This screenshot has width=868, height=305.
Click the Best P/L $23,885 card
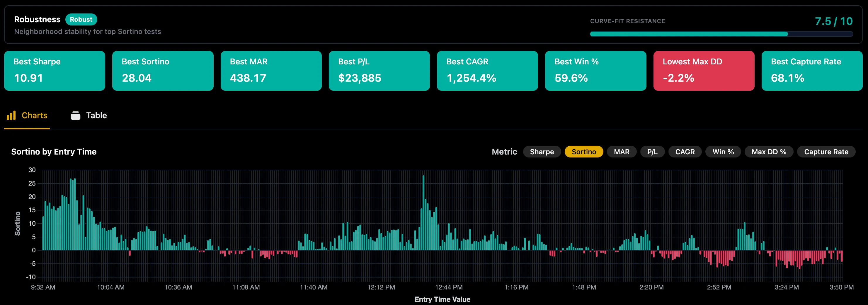click(379, 71)
